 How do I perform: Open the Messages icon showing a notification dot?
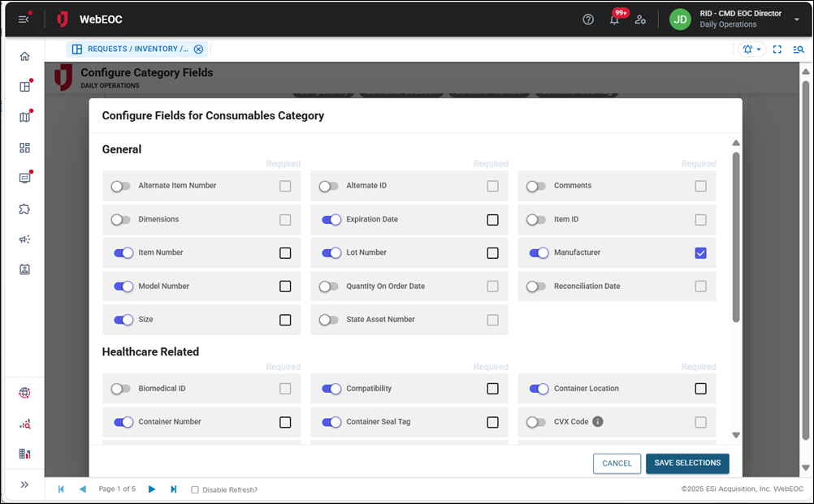[x=24, y=178]
